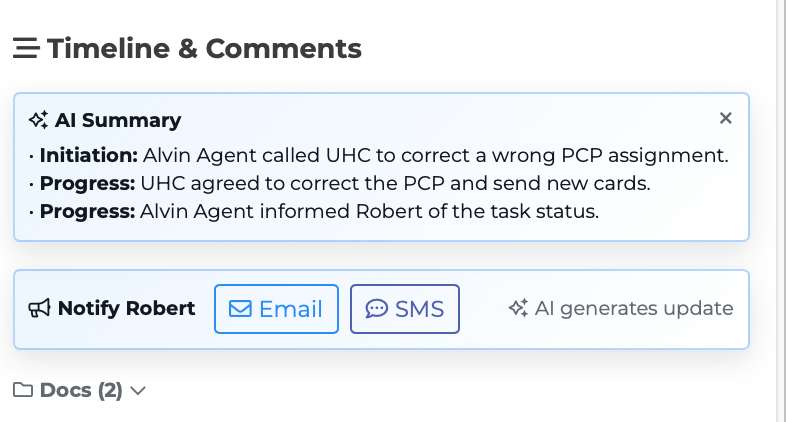This screenshot has width=786, height=422.
Task: Click the AI generates update text
Action: click(634, 309)
